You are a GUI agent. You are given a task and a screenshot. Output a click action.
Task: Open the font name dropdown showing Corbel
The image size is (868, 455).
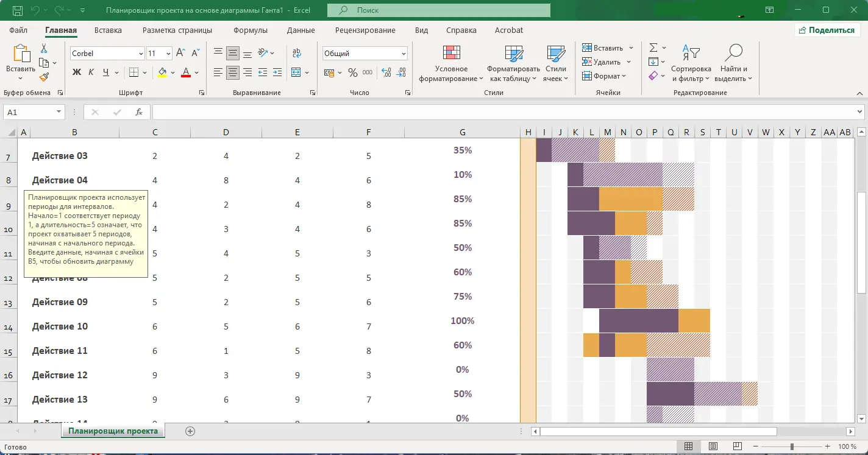142,53
